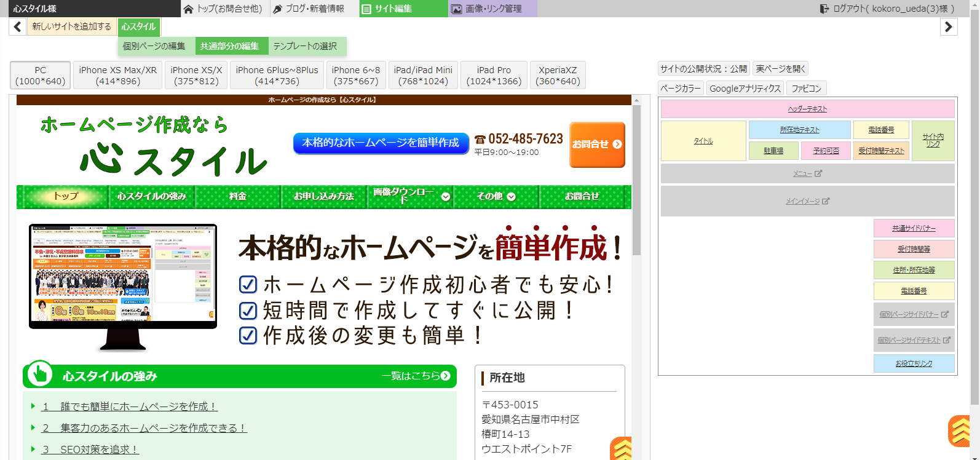The height and width of the screenshot is (460, 980).
Task: Click the picture icon beside 画像・リンク管理
Action: (x=457, y=9)
